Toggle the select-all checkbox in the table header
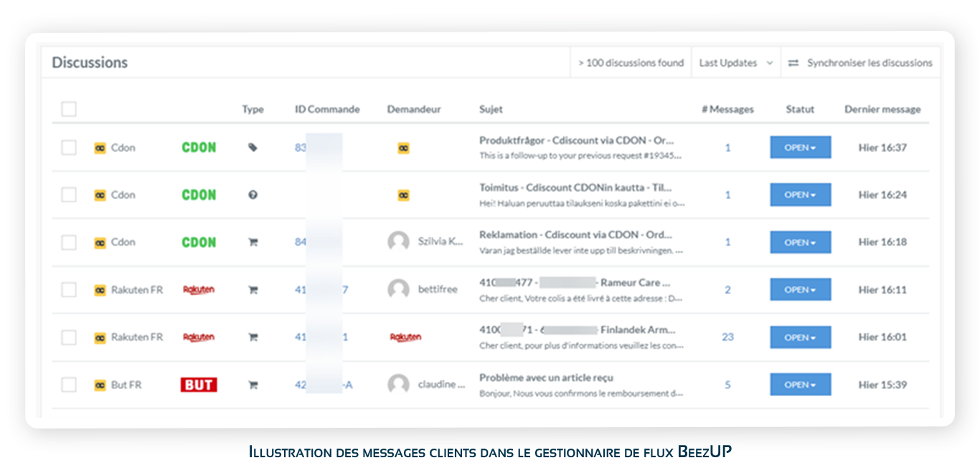 click(x=69, y=109)
